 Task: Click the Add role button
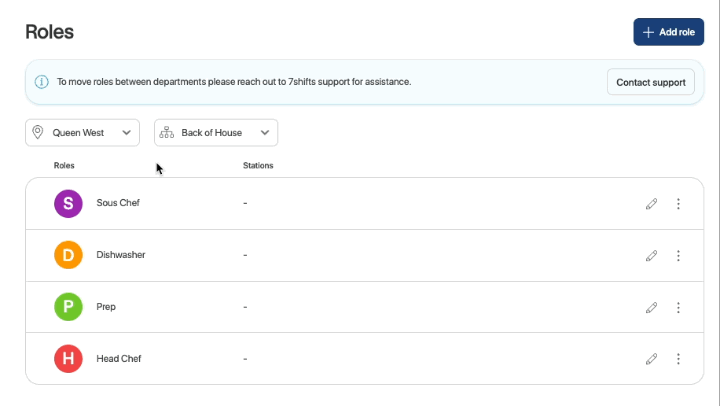pyautogui.click(x=668, y=32)
